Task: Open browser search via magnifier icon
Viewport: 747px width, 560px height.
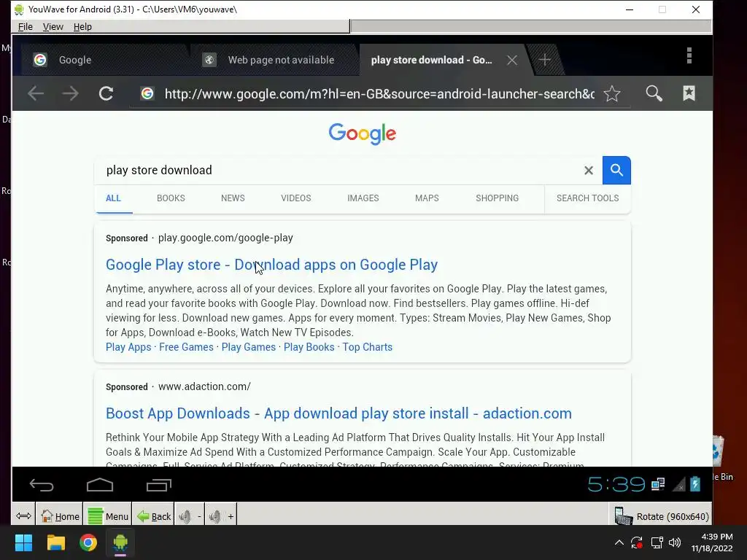Action: [x=654, y=93]
